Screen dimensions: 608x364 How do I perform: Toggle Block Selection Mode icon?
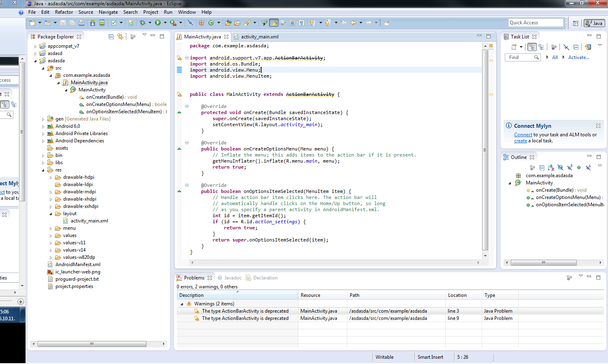coord(292,23)
